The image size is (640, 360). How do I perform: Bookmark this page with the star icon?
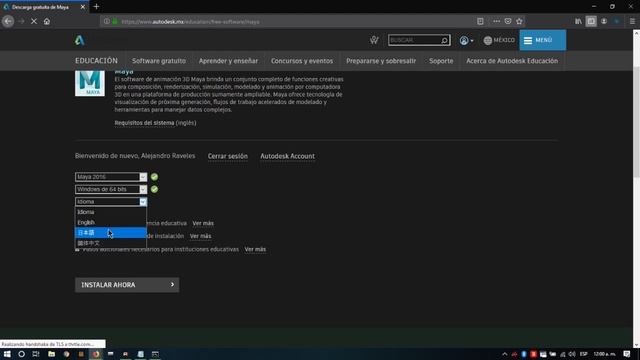pos(519,21)
